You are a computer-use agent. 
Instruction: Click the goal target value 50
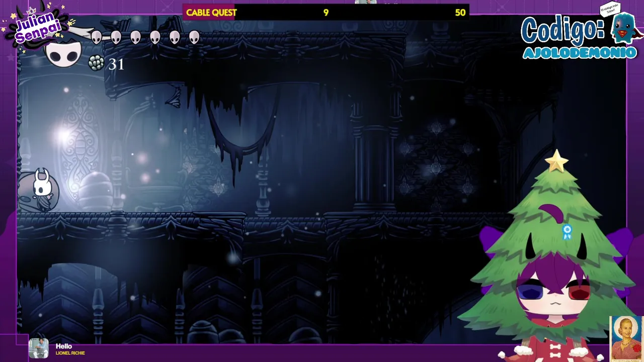(460, 13)
